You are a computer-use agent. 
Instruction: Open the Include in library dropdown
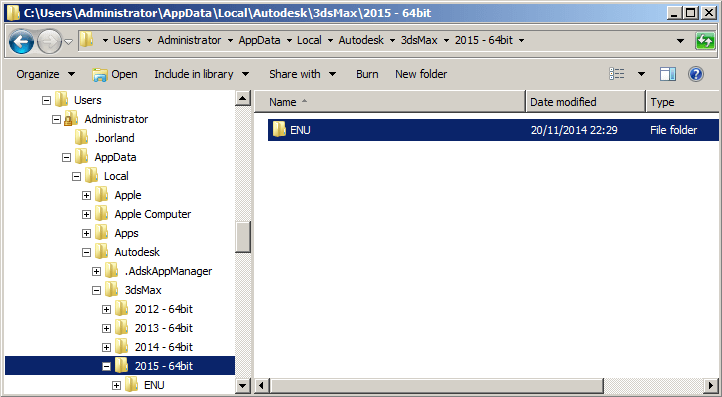tap(202, 74)
